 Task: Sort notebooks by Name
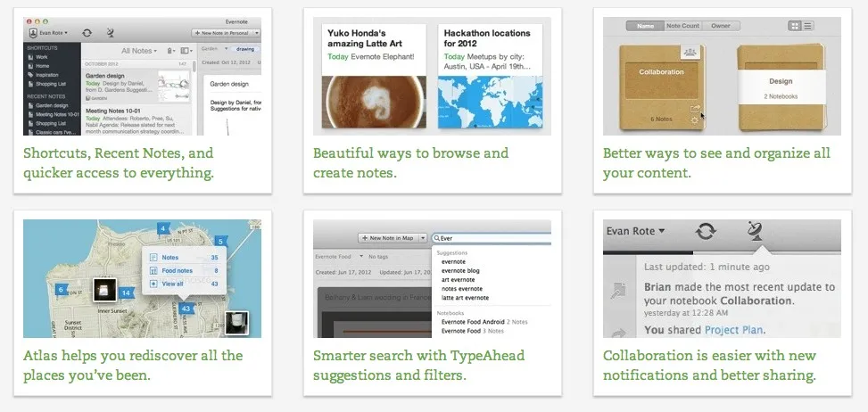[x=645, y=26]
